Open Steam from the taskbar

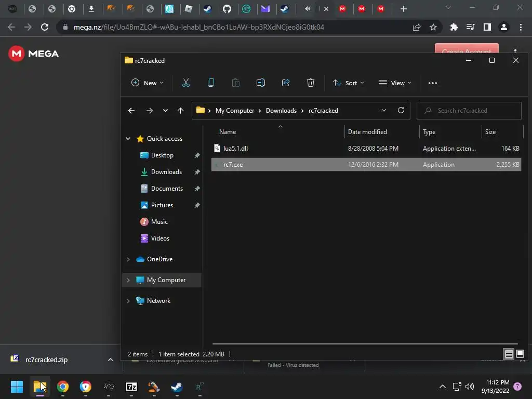(177, 387)
